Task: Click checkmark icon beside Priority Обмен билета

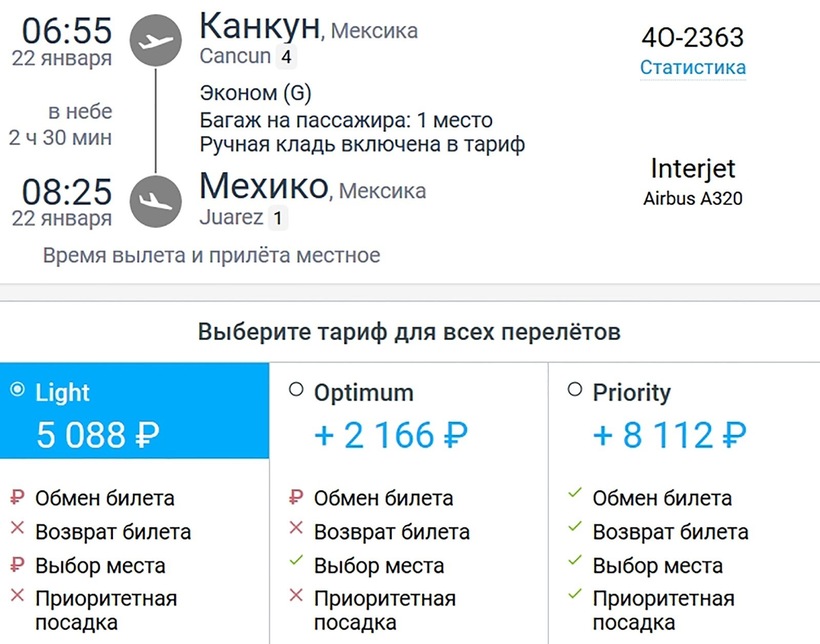Action: coord(574,496)
